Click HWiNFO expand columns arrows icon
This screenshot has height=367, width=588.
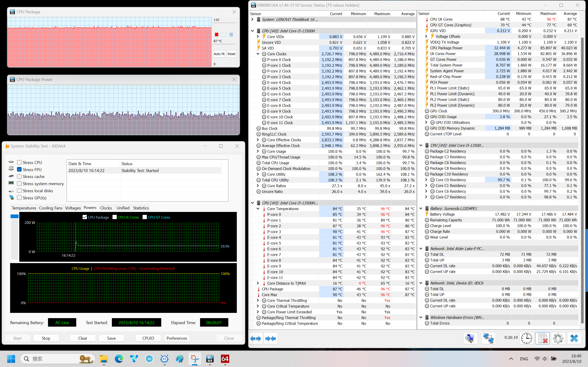(x=255, y=338)
